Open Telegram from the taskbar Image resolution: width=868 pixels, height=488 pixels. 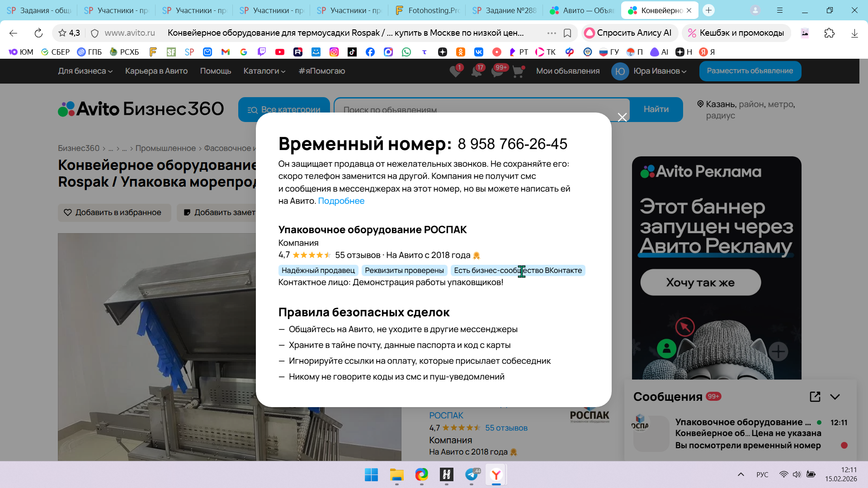click(x=472, y=474)
